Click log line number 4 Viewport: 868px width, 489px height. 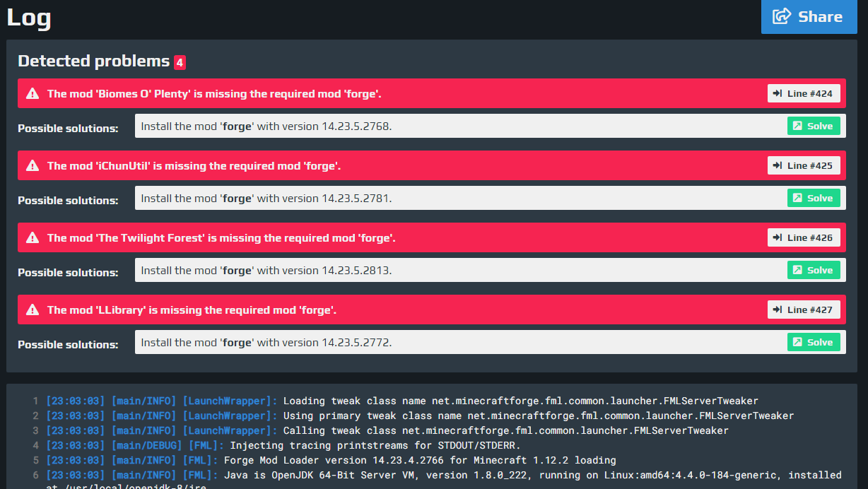click(36, 445)
